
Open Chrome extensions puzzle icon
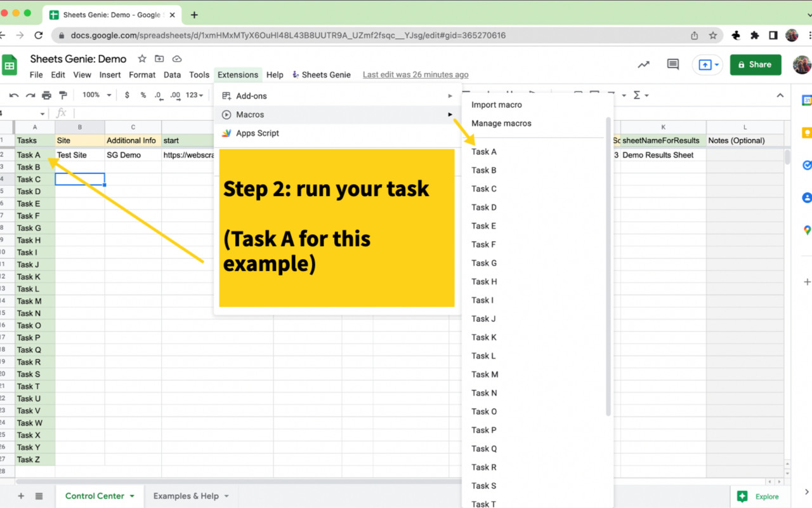pyautogui.click(x=754, y=36)
